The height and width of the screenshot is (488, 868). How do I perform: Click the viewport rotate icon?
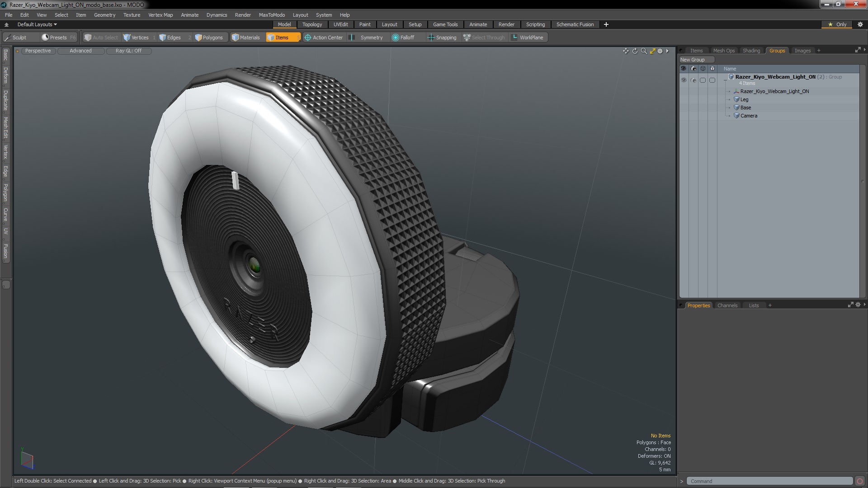tap(635, 51)
